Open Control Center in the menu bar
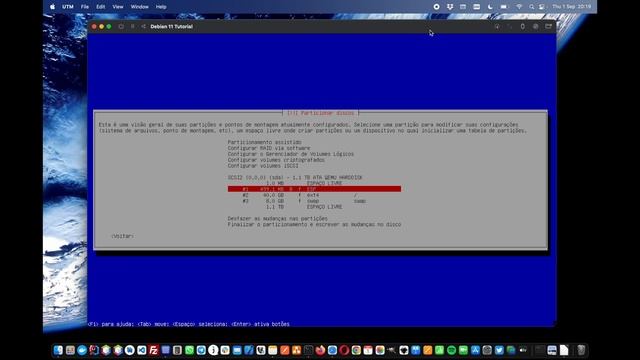The height and width of the screenshot is (360, 640). pos(542,7)
